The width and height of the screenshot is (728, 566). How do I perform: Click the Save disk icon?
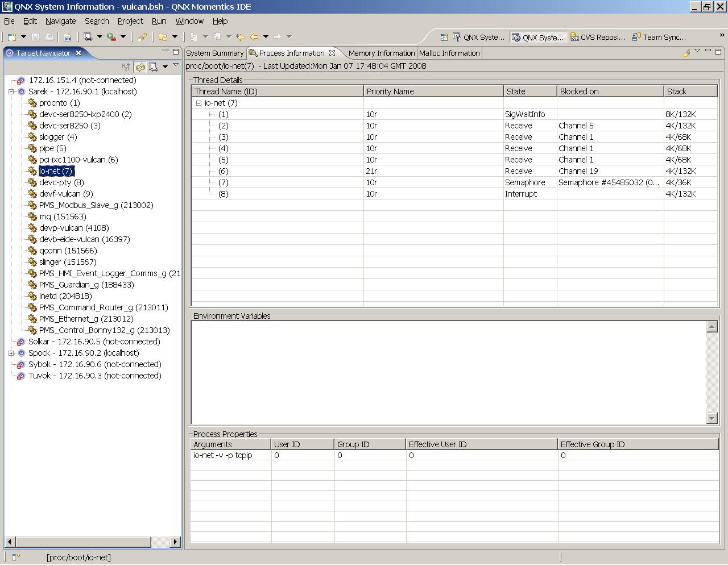(35, 37)
